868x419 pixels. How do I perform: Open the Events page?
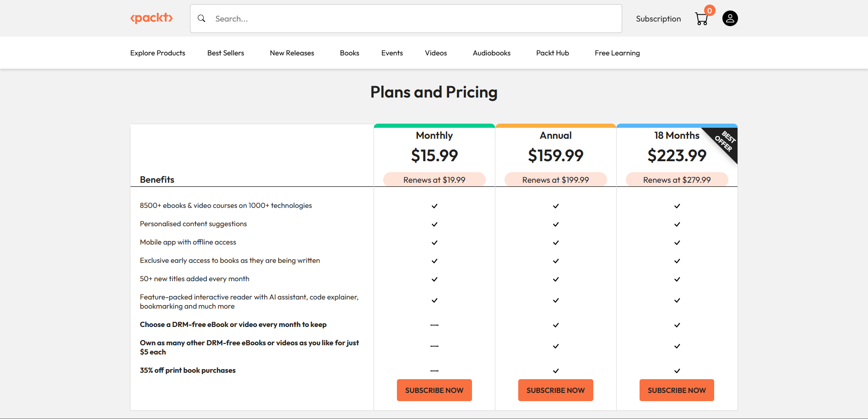(392, 53)
